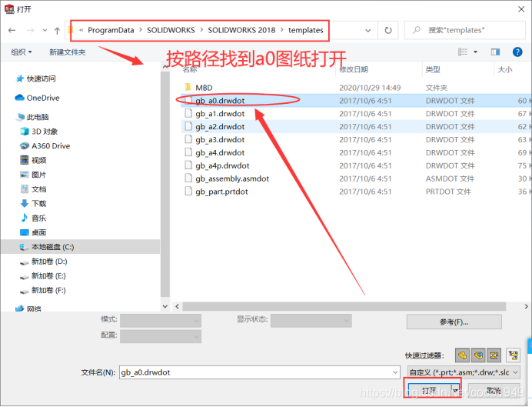Open the MBD folder

204,88
